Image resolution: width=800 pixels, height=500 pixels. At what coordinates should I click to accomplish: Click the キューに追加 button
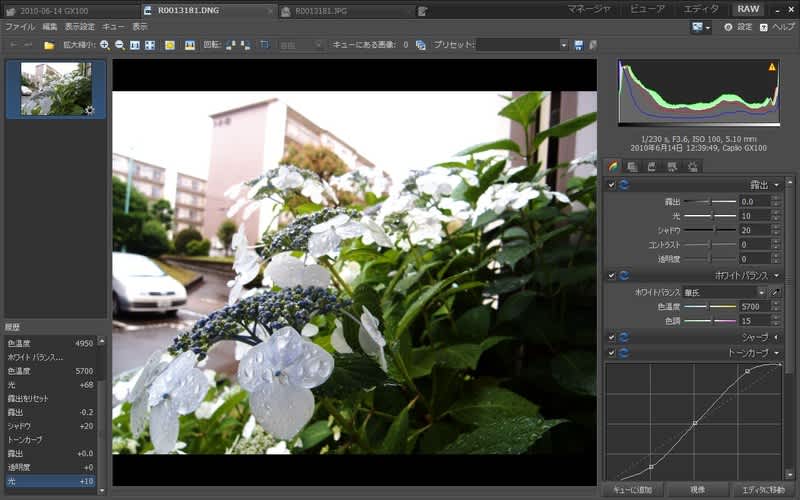click(633, 490)
